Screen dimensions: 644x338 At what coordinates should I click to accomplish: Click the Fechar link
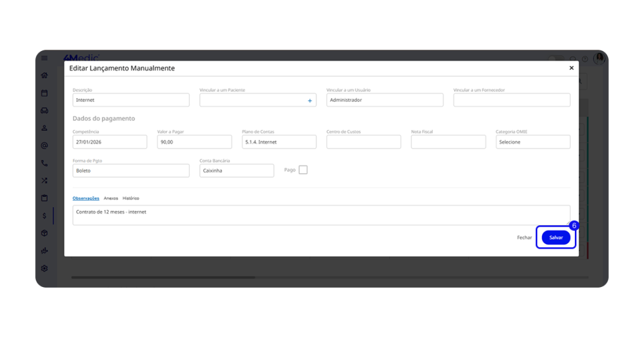(524, 238)
